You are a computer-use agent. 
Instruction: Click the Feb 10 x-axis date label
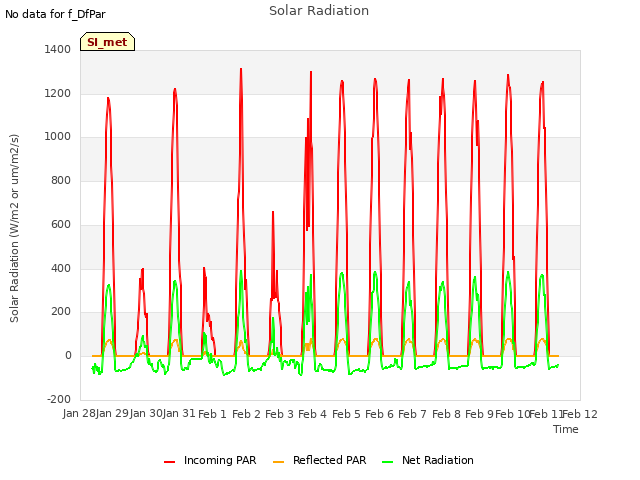(x=512, y=414)
